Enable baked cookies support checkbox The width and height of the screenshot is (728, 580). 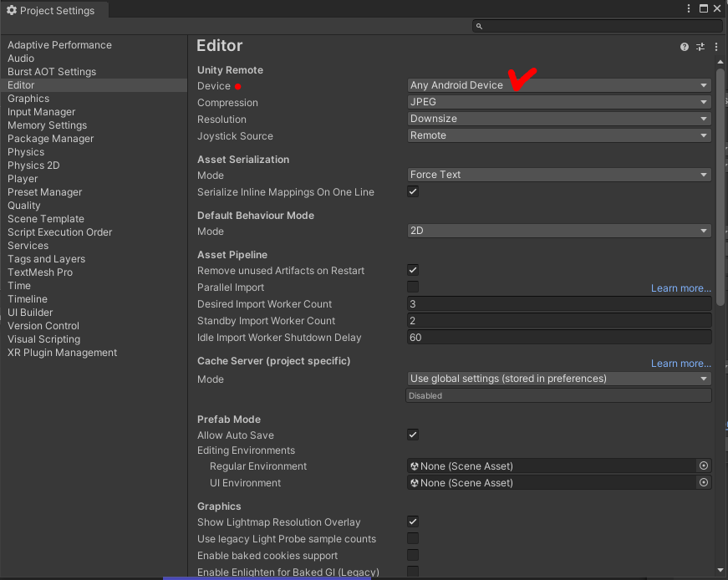pyautogui.click(x=413, y=555)
